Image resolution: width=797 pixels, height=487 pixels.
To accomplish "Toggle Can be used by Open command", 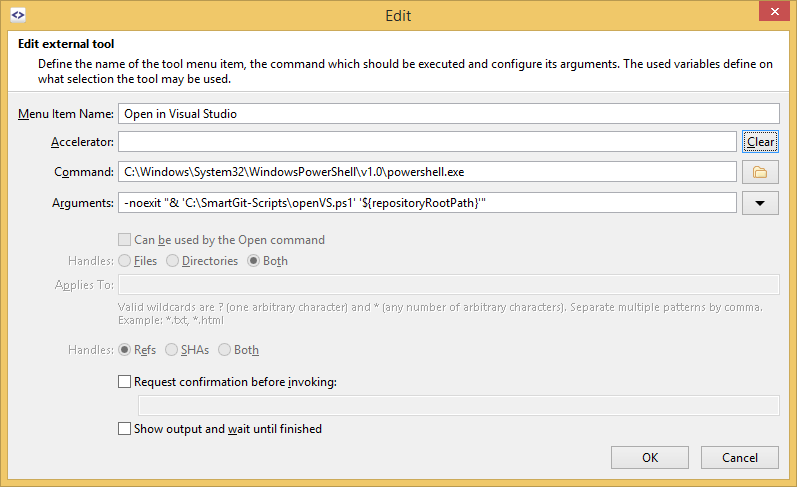I will click(x=125, y=240).
